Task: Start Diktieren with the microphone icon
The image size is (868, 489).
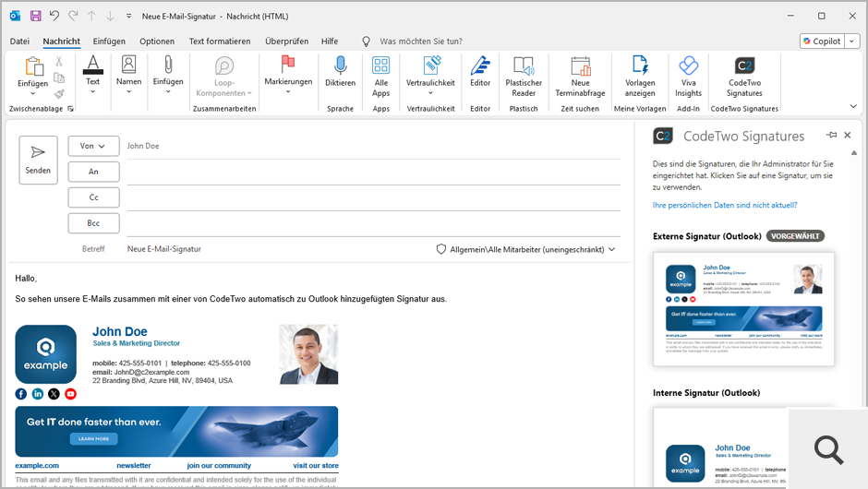Action: [340, 72]
